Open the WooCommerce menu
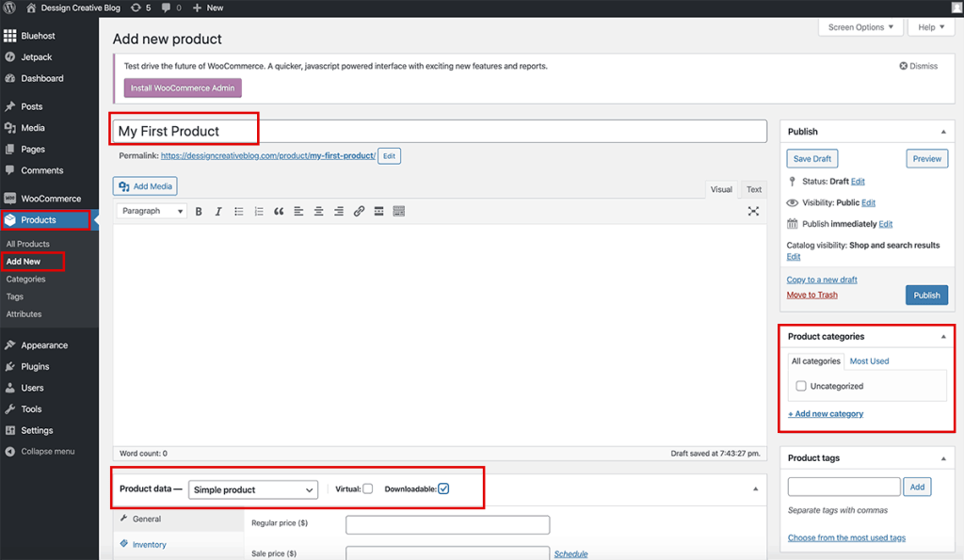The height and width of the screenshot is (560, 964). pos(49,199)
